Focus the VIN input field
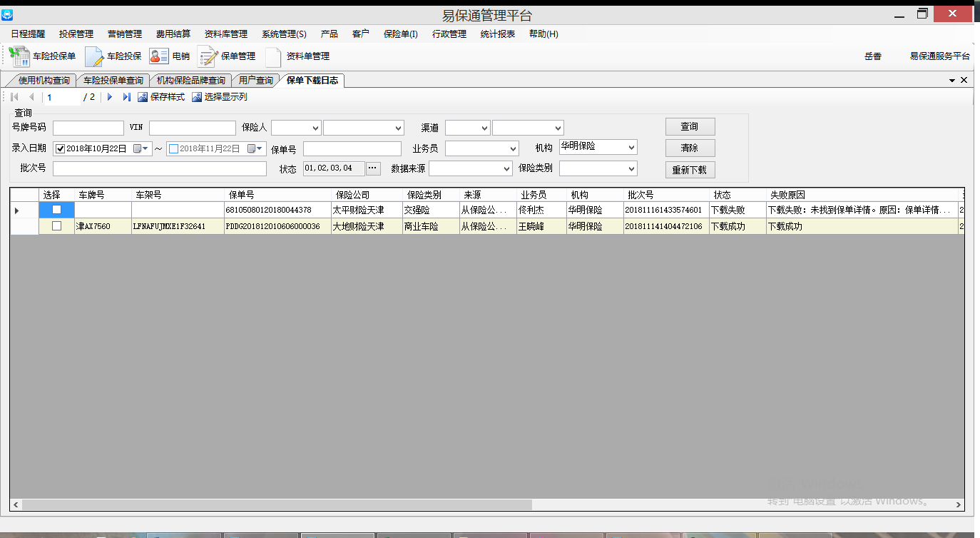 (193, 128)
